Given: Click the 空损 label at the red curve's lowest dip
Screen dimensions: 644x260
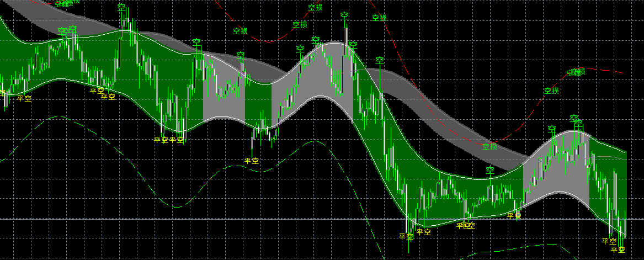Looking at the screenshot, I should coord(489,146).
